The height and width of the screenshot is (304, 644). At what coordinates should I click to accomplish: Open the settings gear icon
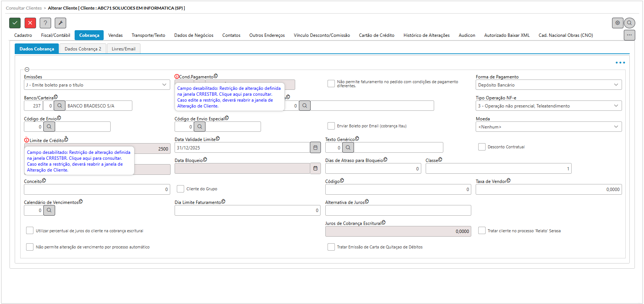click(x=618, y=23)
